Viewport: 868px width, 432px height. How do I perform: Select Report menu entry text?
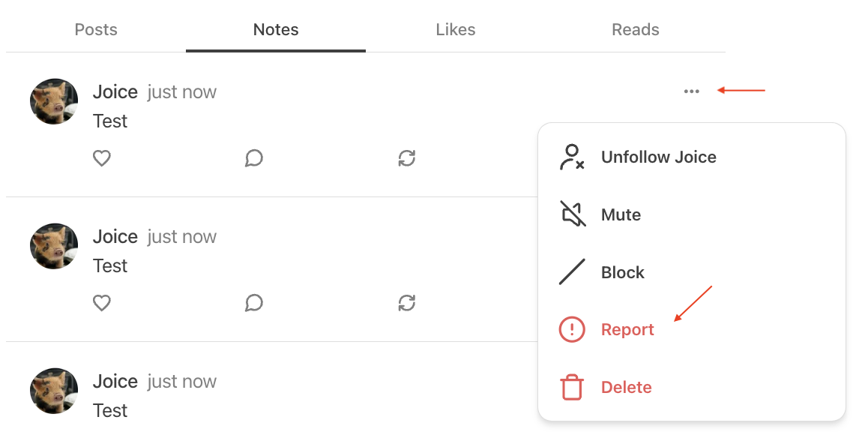pyautogui.click(x=627, y=329)
